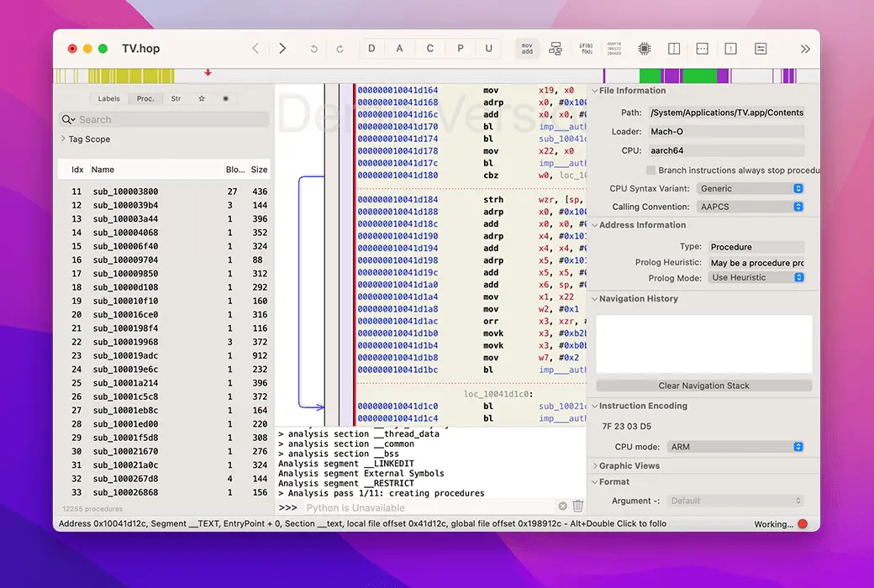Mark selection as procedure with P button
The image size is (874, 588).
[x=461, y=49]
